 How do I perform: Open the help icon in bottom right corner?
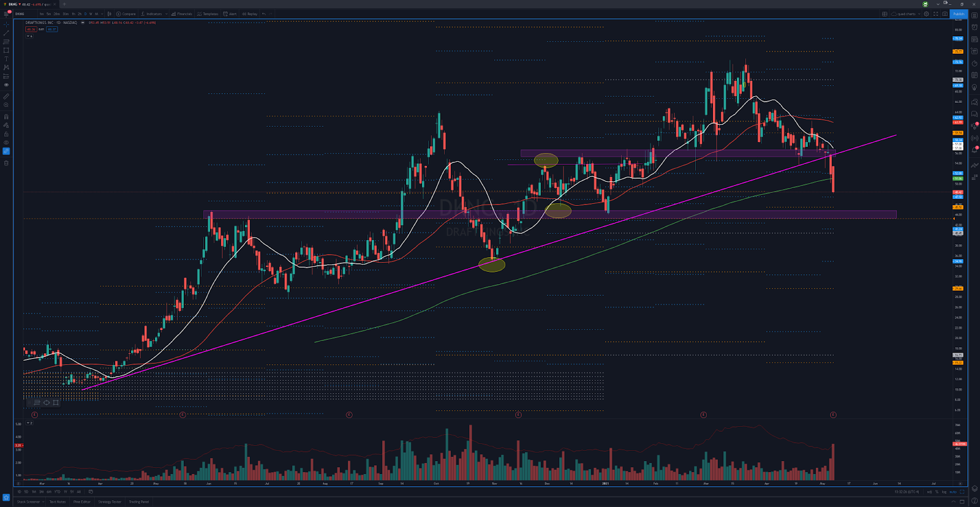click(x=974, y=501)
